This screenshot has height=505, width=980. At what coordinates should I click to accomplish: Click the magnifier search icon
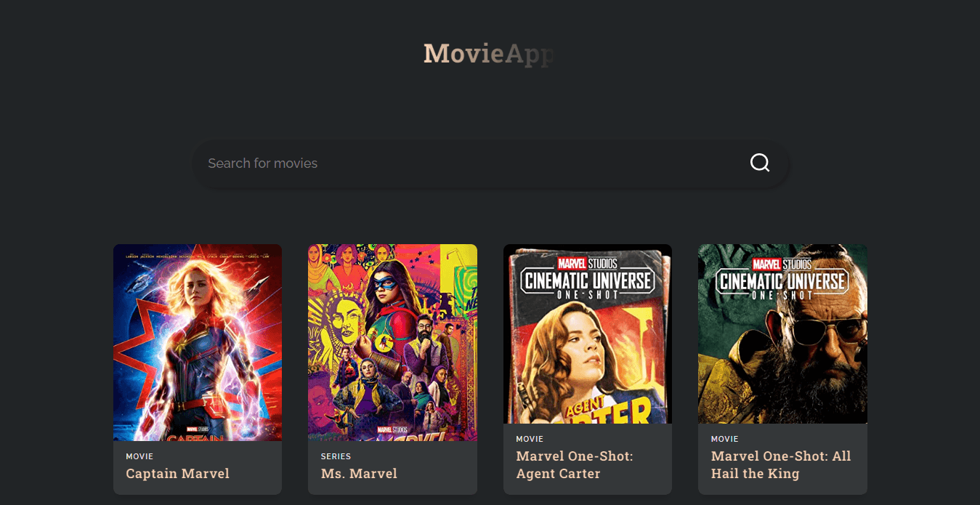click(760, 163)
